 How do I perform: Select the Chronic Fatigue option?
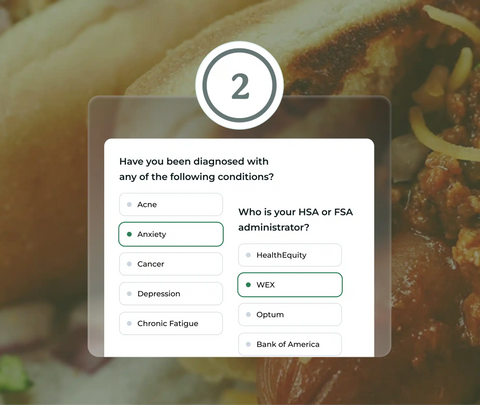pos(171,323)
